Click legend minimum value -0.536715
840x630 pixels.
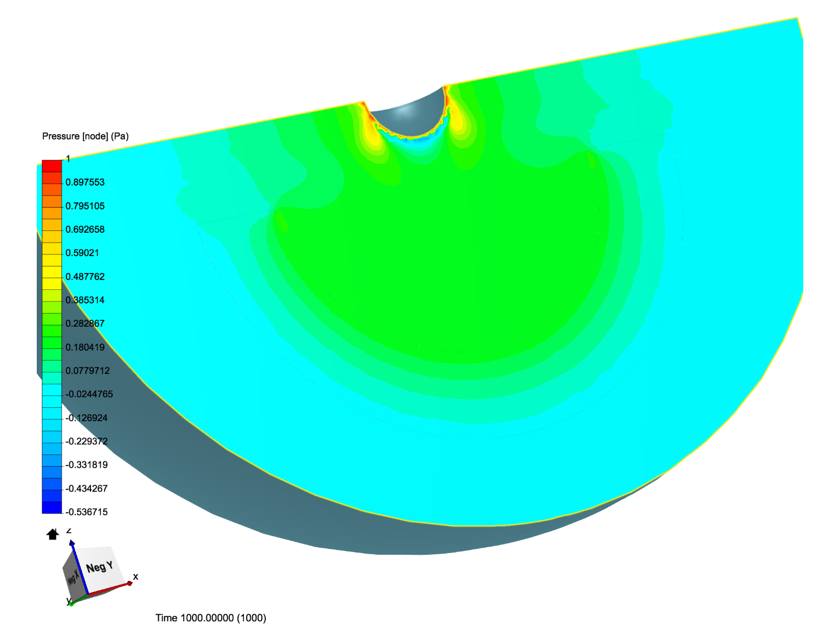86,512
